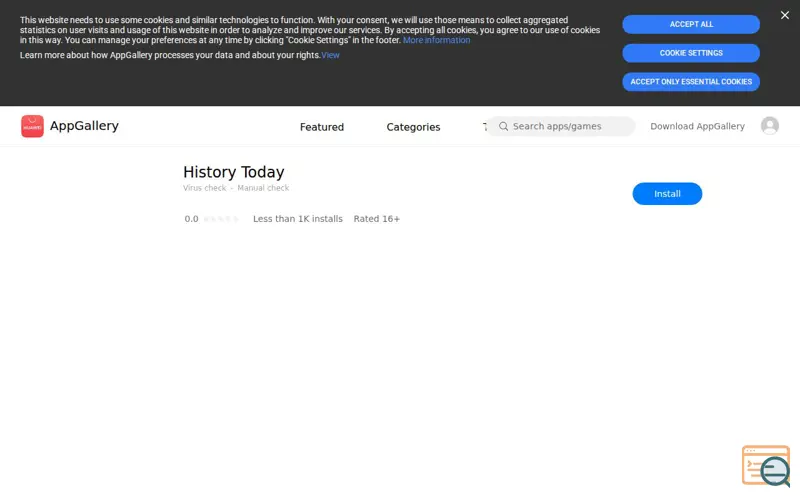The width and height of the screenshot is (800, 500).
Task: Install the History Today app
Action: point(667,194)
